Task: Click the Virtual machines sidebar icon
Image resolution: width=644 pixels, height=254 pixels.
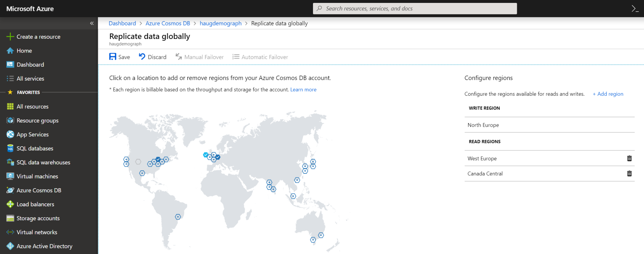Action: [x=10, y=176]
